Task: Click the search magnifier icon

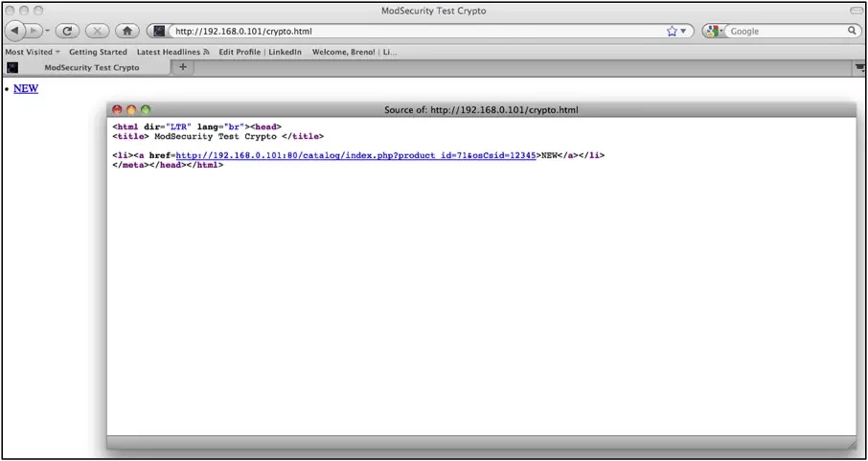Action: coord(852,31)
